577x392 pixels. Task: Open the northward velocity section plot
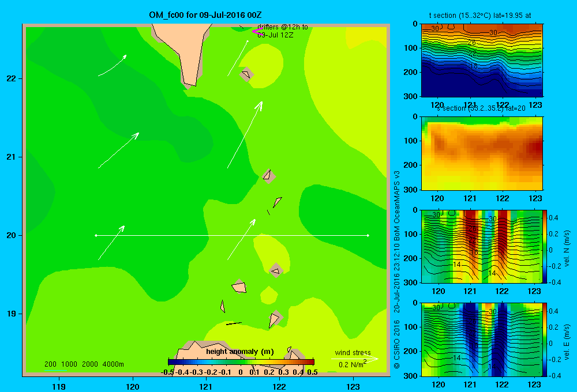482,246
